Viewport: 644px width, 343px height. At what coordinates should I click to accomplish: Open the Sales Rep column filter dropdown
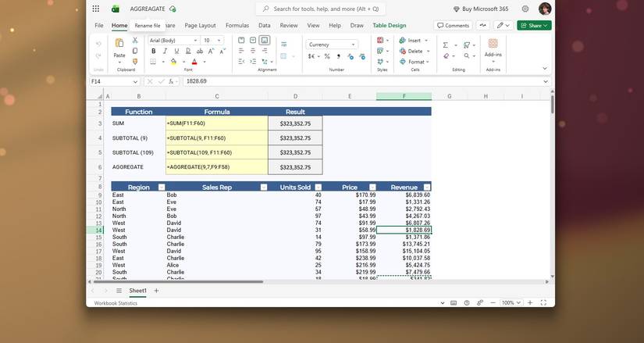tap(264, 188)
